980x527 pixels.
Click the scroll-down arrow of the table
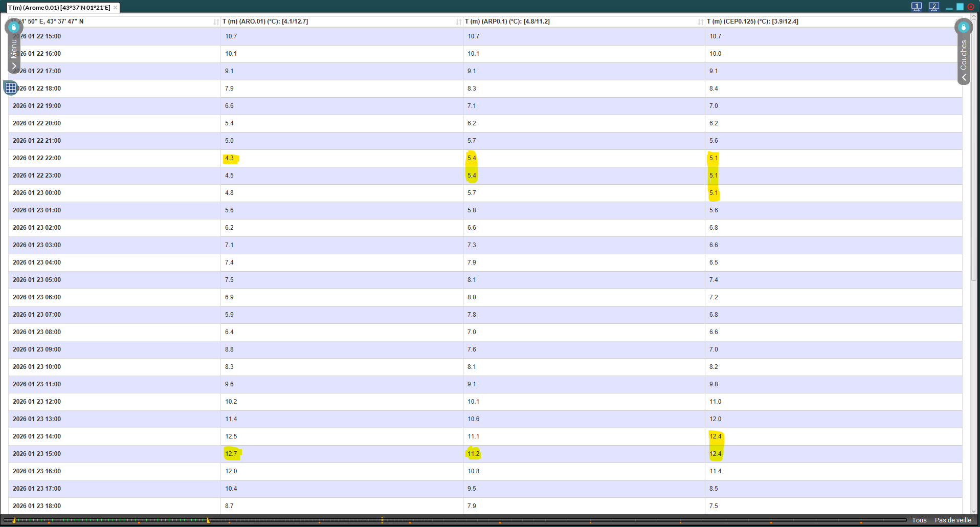click(x=974, y=511)
